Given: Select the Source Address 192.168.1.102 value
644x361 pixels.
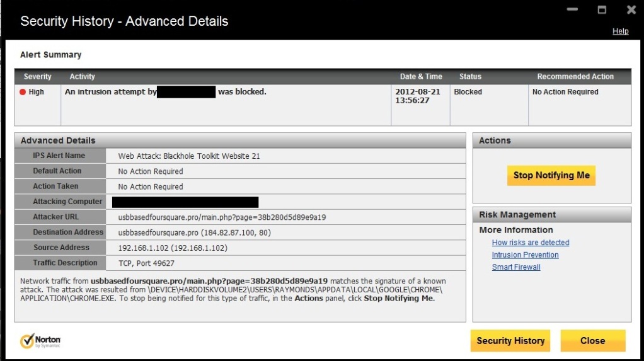Looking at the screenshot, I should (x=173, y=248).
